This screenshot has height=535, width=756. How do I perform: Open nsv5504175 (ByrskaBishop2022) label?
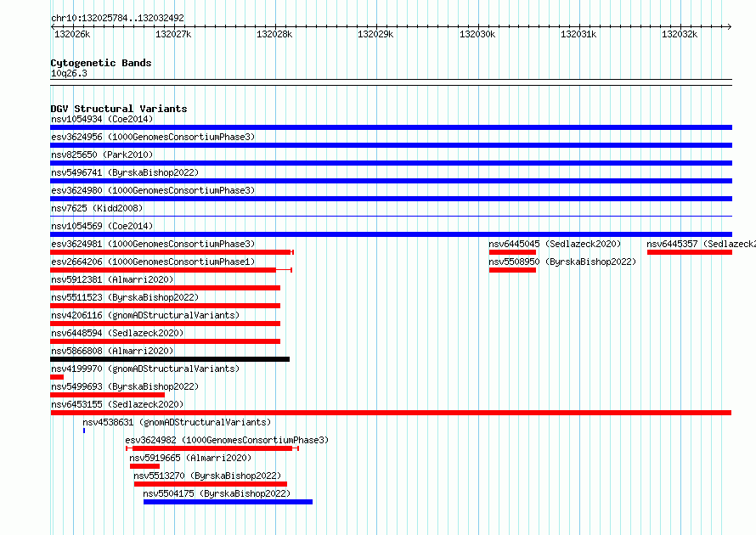217,493
